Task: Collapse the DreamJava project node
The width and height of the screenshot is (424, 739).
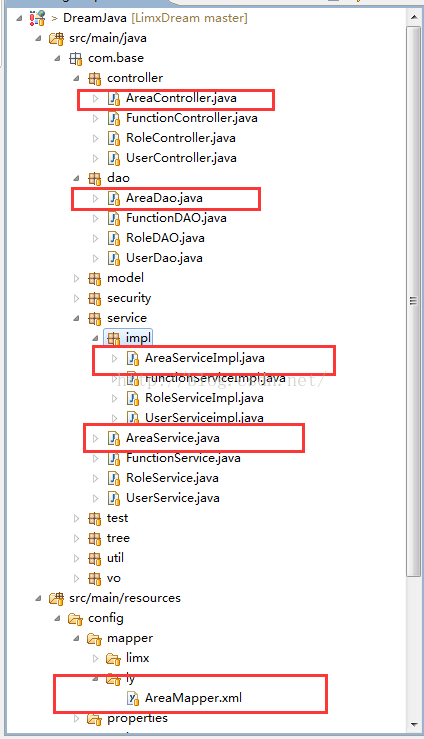Action: coord(19,18)
